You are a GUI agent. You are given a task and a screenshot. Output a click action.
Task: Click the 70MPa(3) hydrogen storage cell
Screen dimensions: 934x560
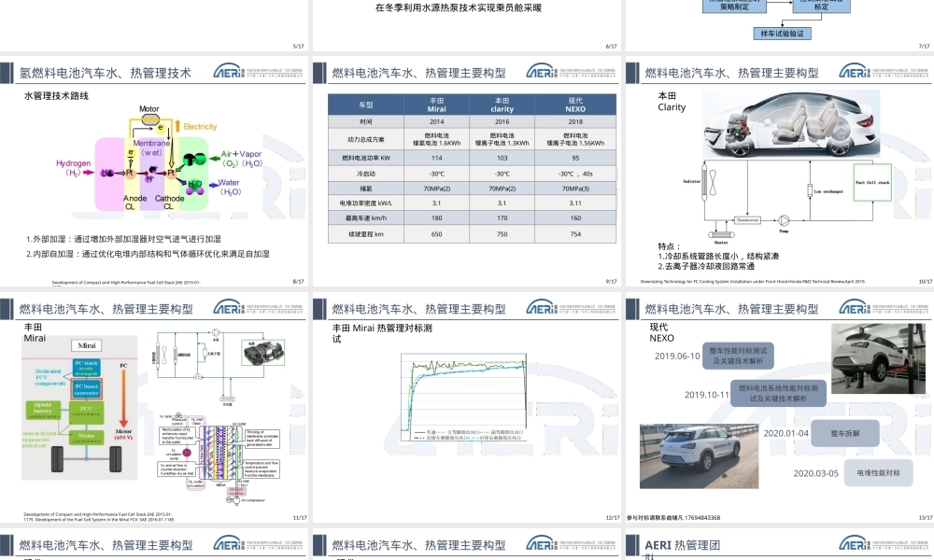(575, 189)
